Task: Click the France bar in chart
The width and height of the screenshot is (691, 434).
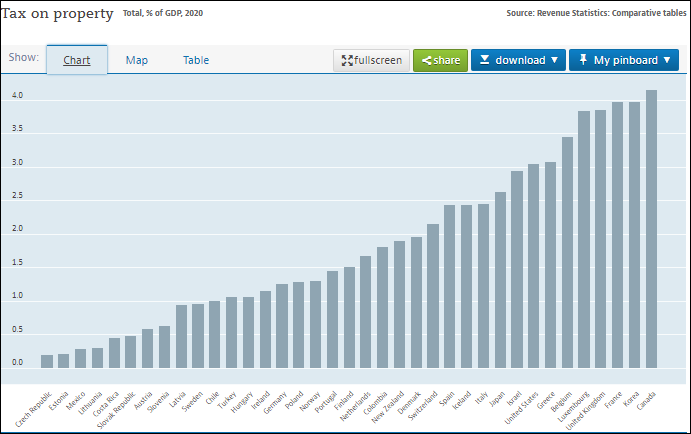Action: click(x=617, y=235)
